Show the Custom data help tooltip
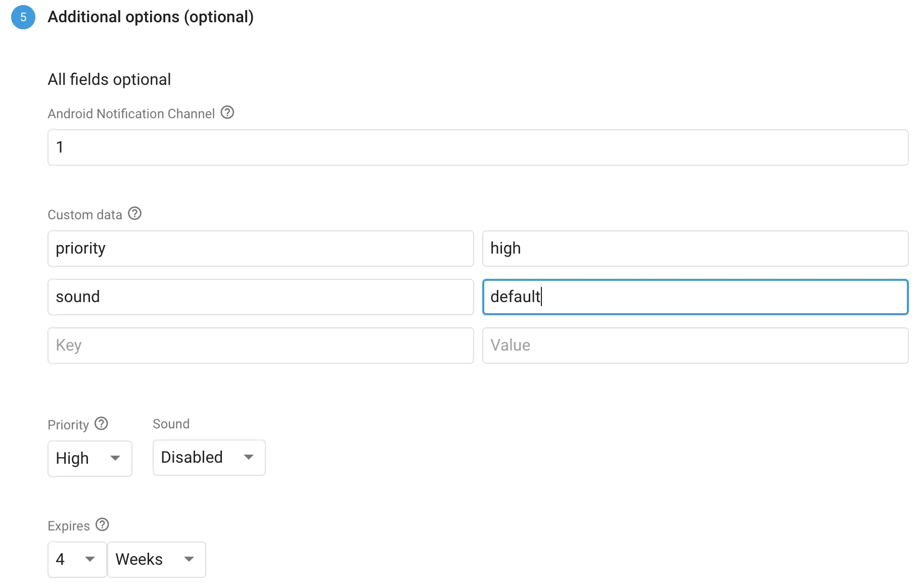 click(x=134, y=213)
